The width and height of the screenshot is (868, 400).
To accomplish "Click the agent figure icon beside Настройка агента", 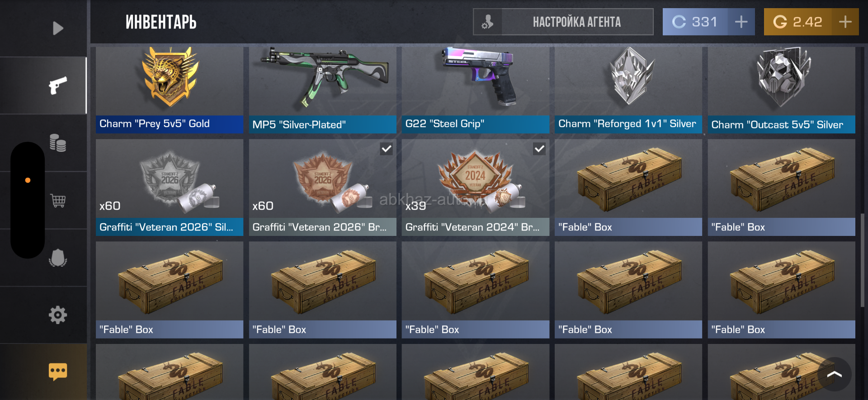I will [x=487, y=22].
